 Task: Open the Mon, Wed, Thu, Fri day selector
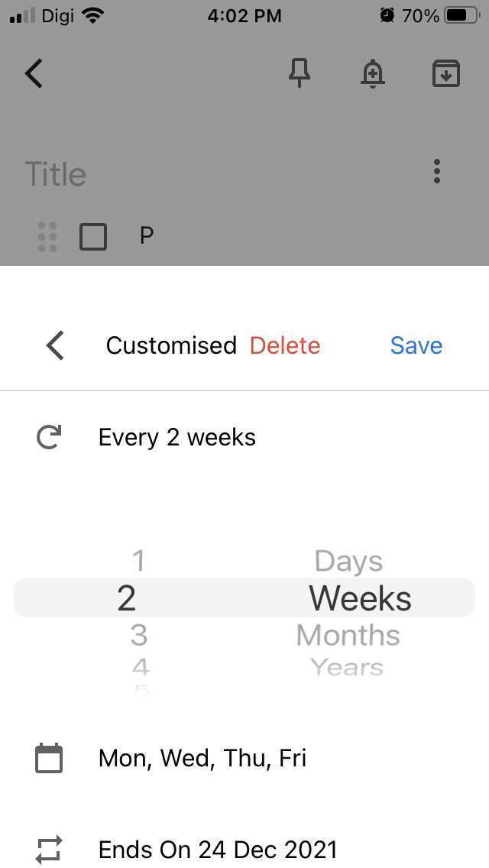click(x=202, y=759)
